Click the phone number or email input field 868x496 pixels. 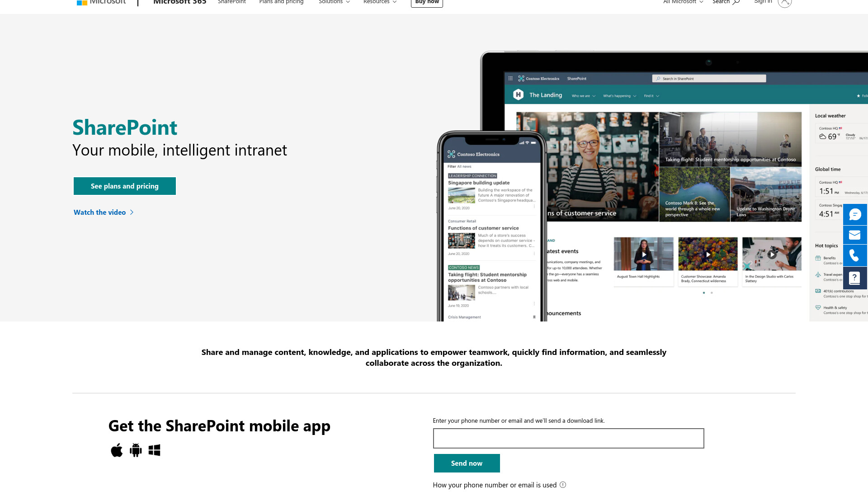click(568, 438)
